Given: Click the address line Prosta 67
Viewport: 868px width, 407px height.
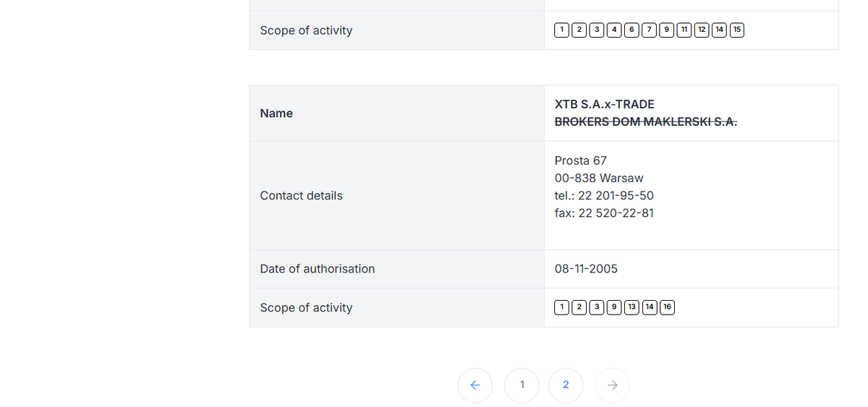Looking at the screenshot, I should pos(581,160).
